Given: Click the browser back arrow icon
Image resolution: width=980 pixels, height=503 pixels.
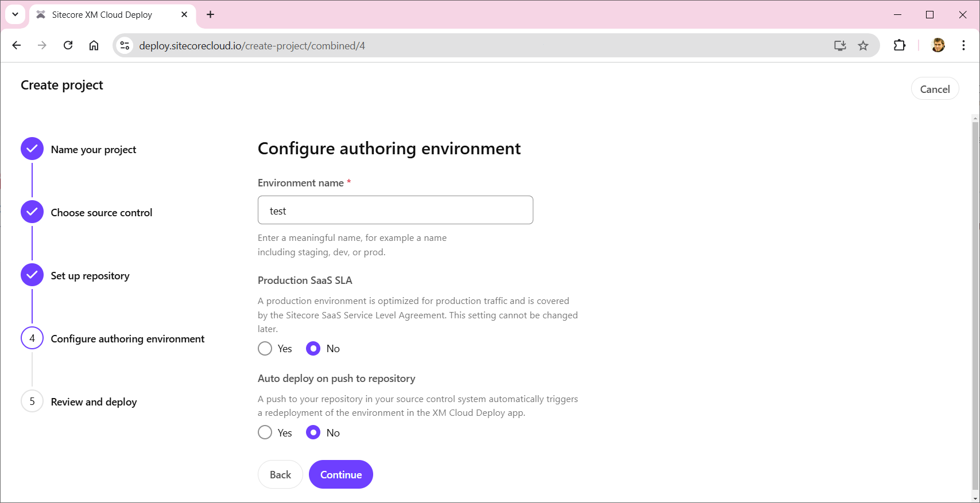Looking at the screenshot, I should click(x=17, y=45).
